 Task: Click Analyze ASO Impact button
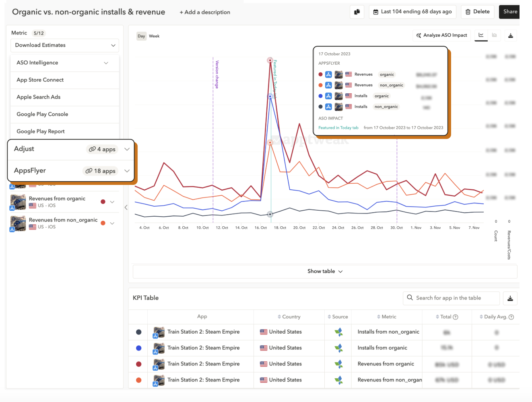click(442, 35)
